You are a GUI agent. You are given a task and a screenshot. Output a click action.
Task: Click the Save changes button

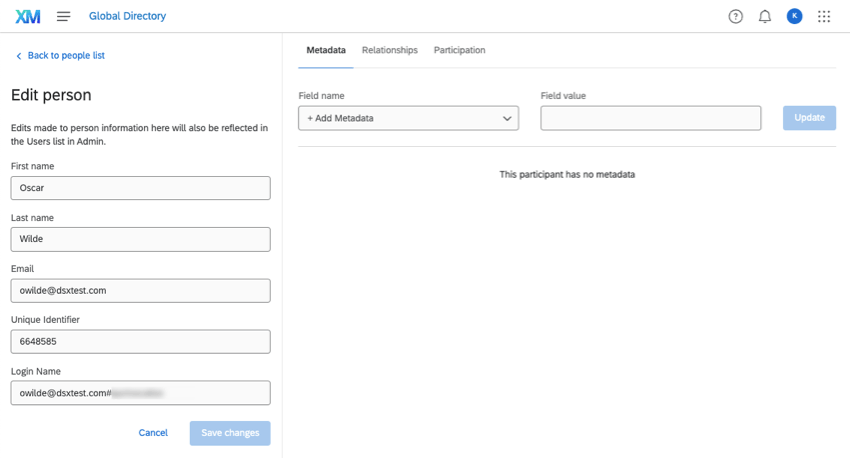[x=230, y=433]
